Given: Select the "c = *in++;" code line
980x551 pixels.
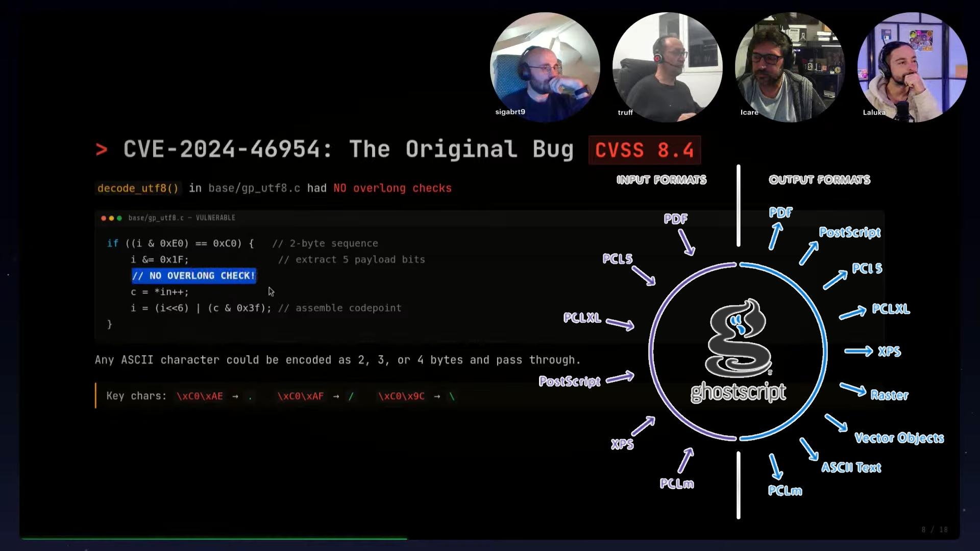Looking at the screenshot, I should coord(160,292).
